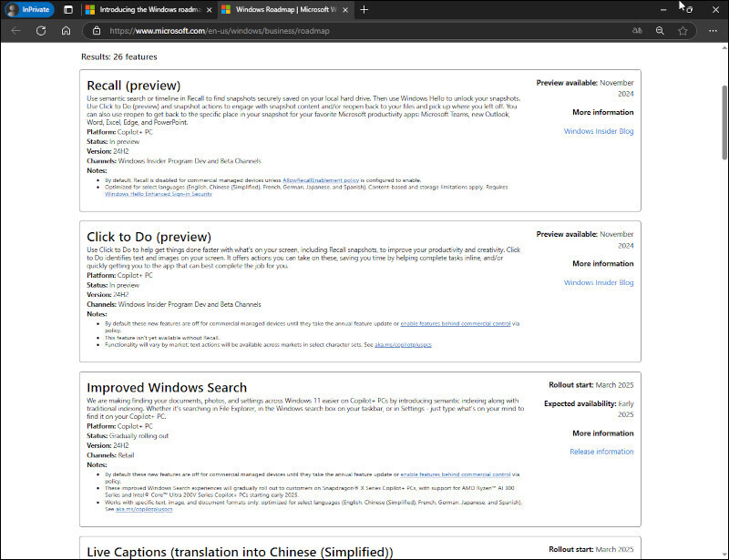Switch to the 'Introducing the Windows roadmap' tab
This screenshot has width=729, height=560.
(150, 10)
